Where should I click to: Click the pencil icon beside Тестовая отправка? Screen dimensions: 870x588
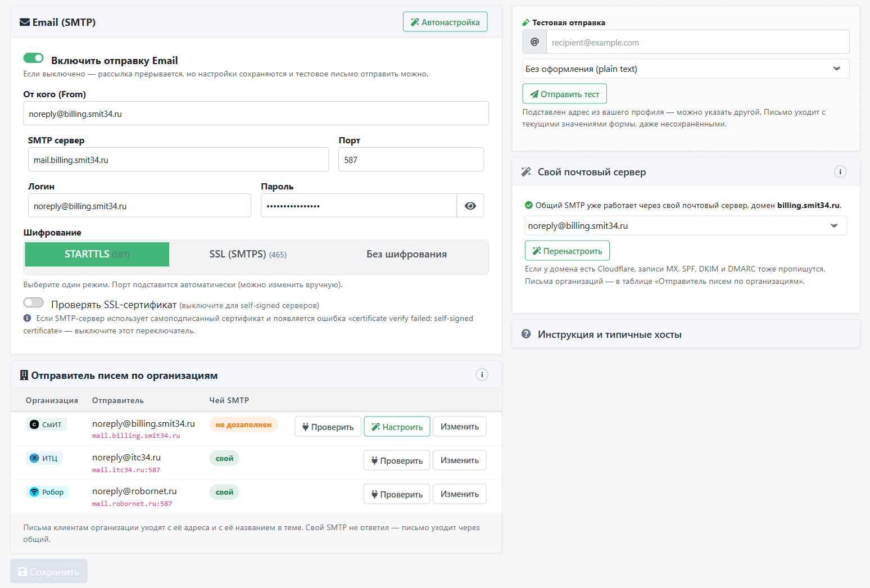point(526,22)
